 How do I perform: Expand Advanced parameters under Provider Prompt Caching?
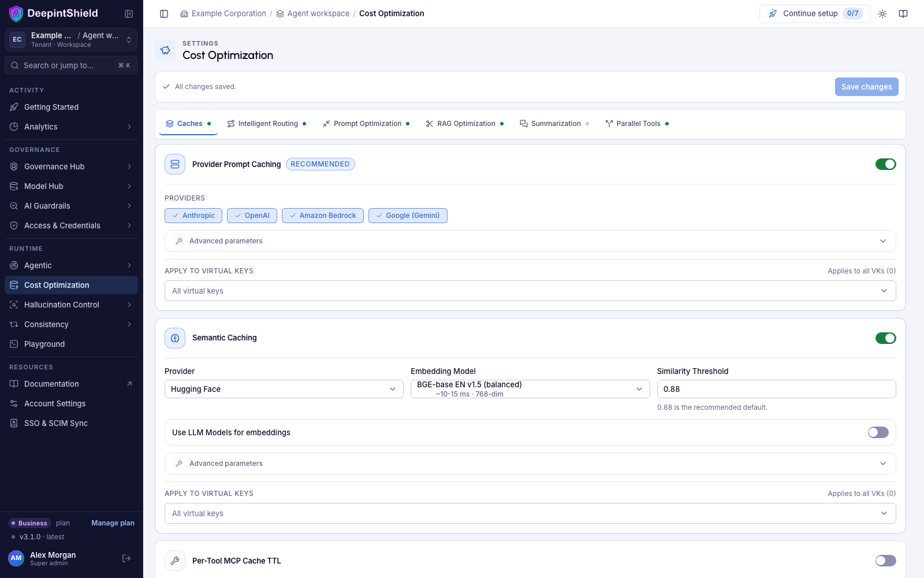(530, 241)
